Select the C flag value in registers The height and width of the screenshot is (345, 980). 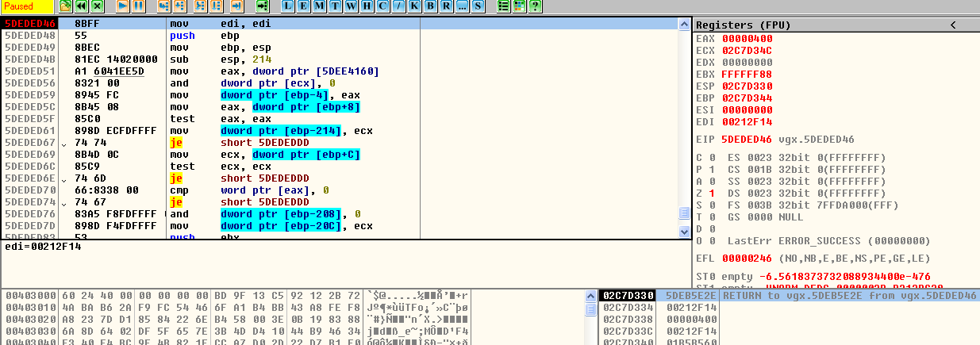point(711,158)
